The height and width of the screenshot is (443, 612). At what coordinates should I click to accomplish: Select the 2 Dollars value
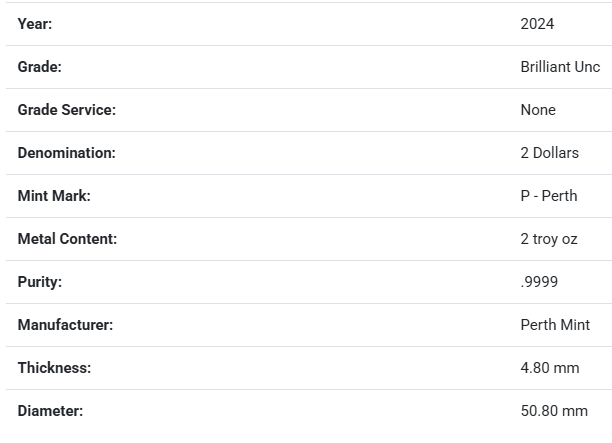549,153
